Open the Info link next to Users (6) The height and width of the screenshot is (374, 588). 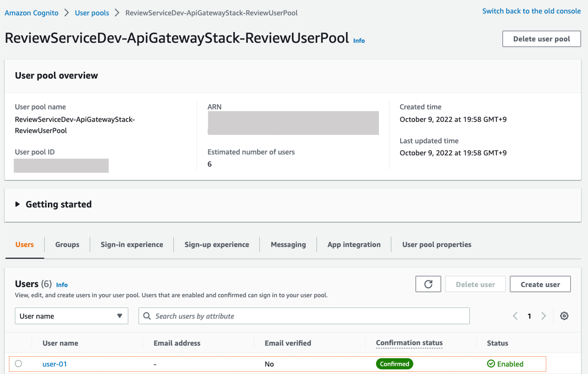coord(62,285)
